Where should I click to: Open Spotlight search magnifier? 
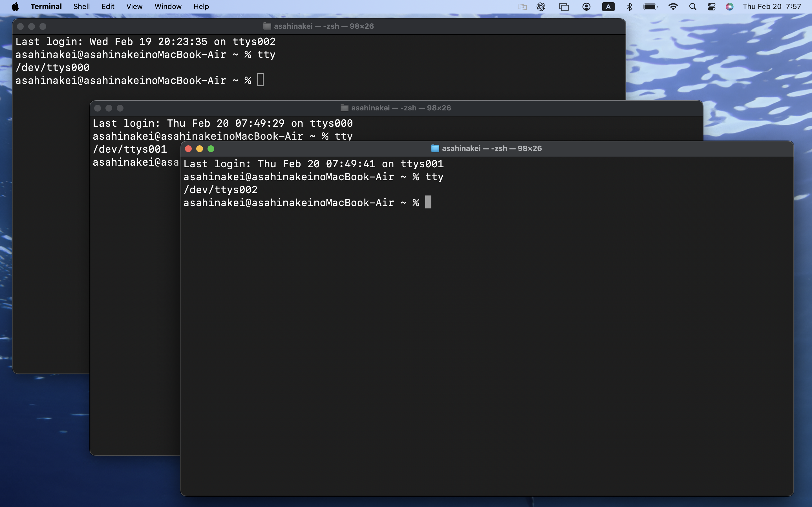click(x=692, y=7)
